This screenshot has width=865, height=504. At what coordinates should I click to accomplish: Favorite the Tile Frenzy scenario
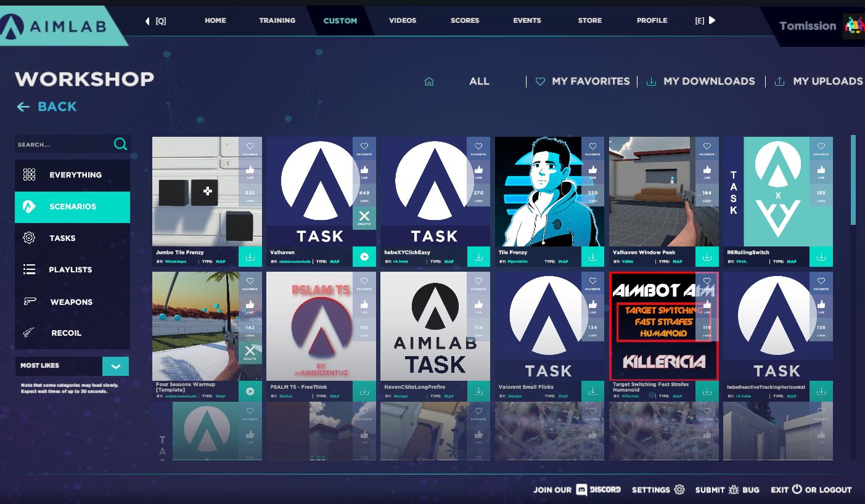click(x=592, y=148)
